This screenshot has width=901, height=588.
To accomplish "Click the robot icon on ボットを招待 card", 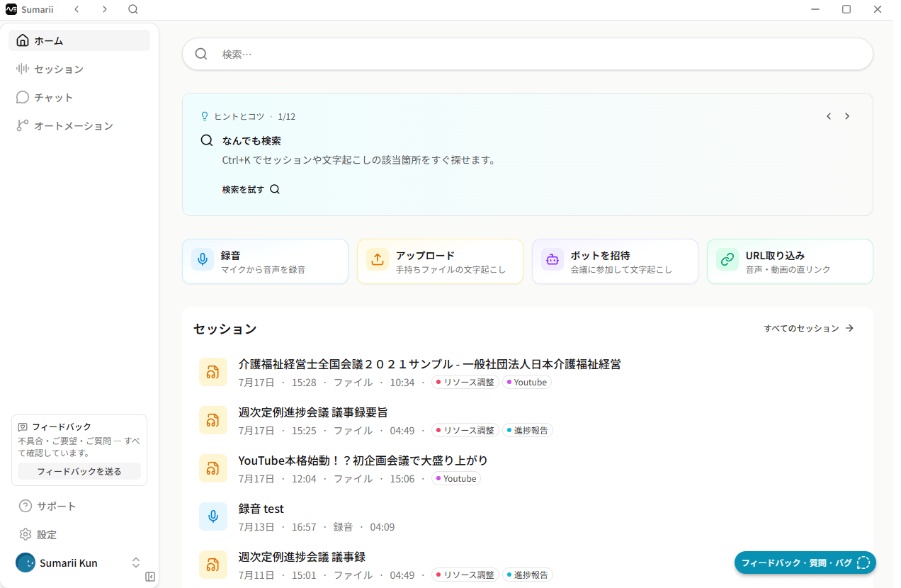I will [552, 259].
